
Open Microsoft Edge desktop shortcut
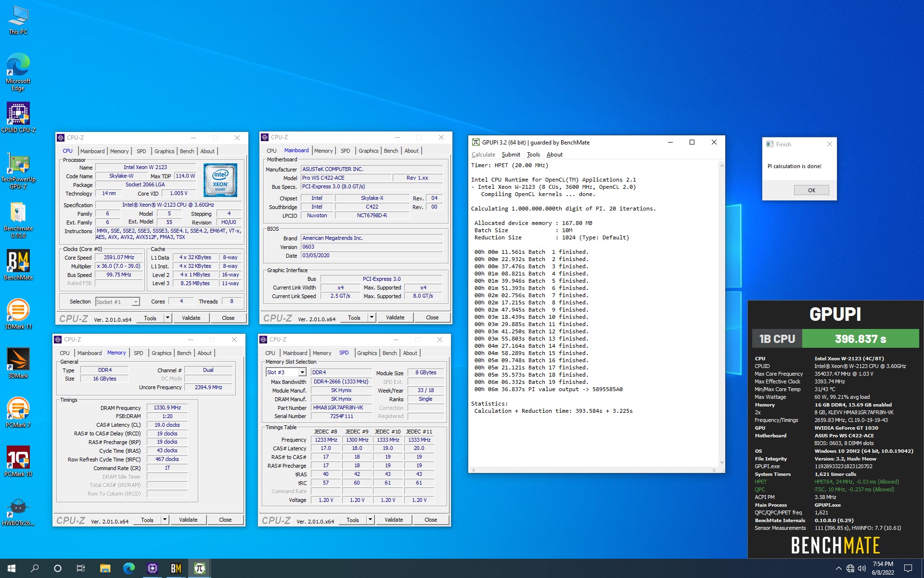[x=18, y=71]
